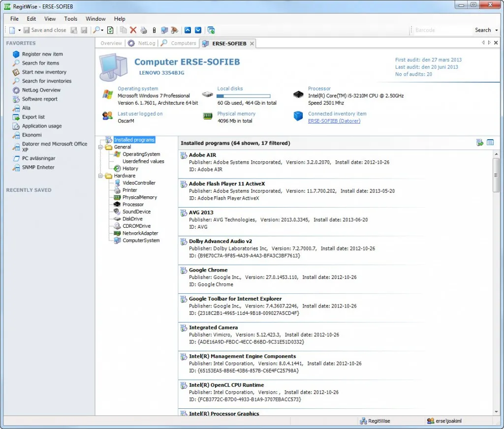This screenshot has height=429, width=504.
Task: Click the red X delete toolbar icon
Action: coord(133,30)
